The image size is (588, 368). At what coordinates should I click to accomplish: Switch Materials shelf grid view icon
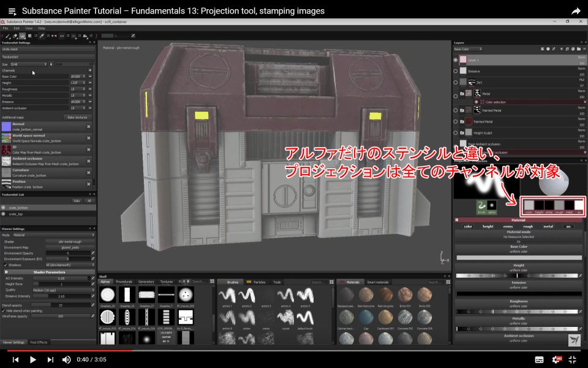(x=448, y=282)
